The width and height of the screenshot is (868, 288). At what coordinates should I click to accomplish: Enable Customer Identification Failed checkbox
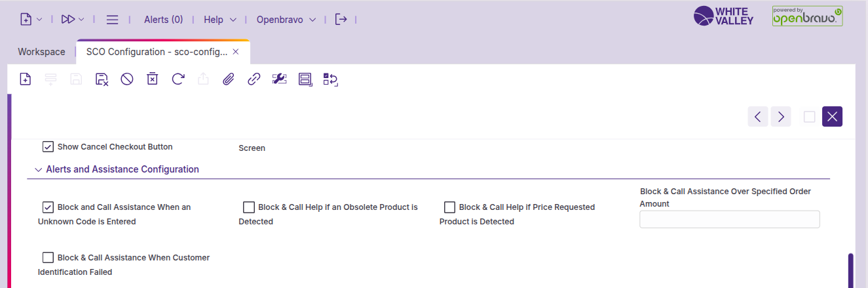(x=48, y=258)
